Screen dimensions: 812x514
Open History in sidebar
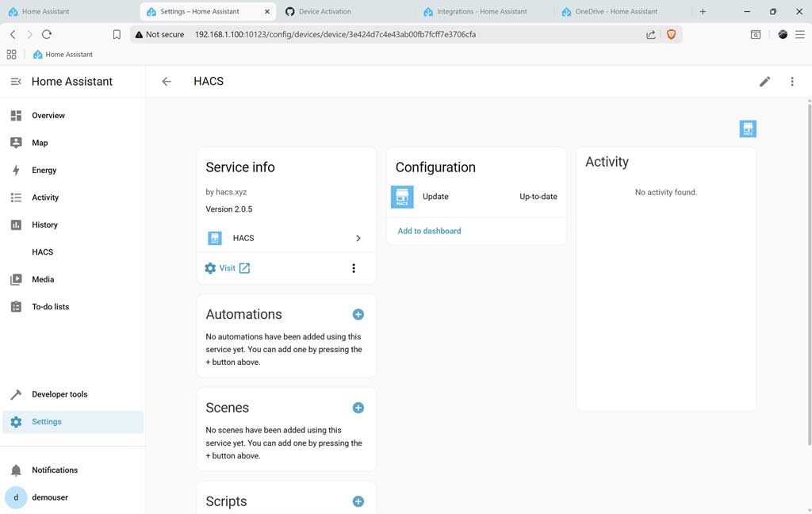coord(72,225)
